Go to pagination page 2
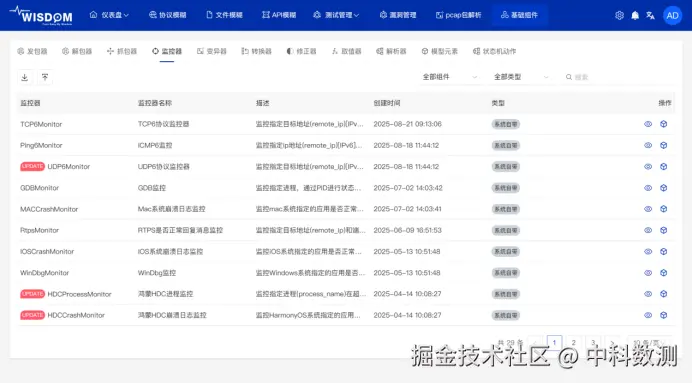 [x=573, y=342]
